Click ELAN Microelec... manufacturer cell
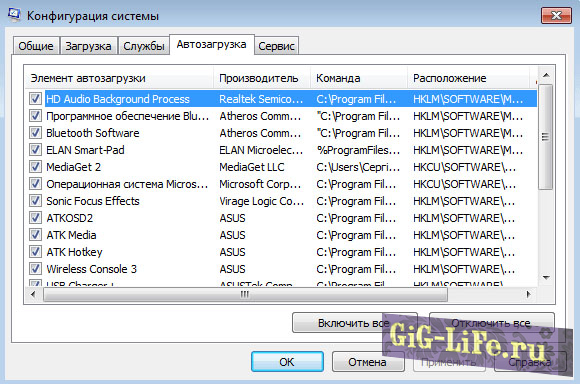Screen dimensions: 580x384 pos(261,150)
